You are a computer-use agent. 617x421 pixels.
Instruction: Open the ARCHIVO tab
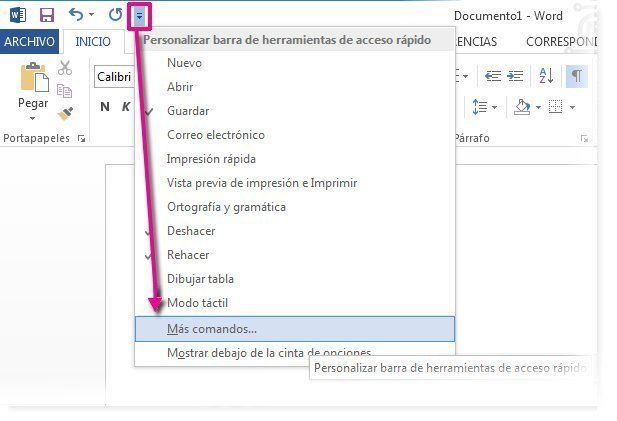30,42
